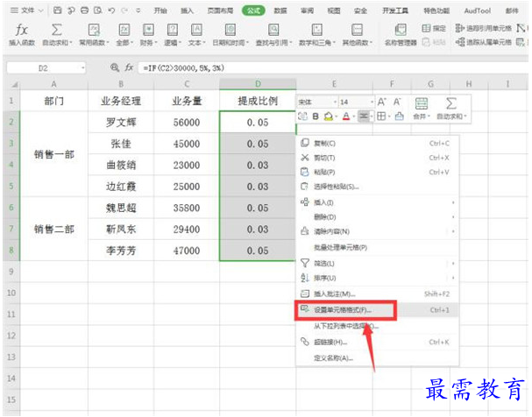Image resolution: width=532 pixels, height=417 pixels.
Task: Open Math and Trig (数学和三角) functions
Action: 317,34
